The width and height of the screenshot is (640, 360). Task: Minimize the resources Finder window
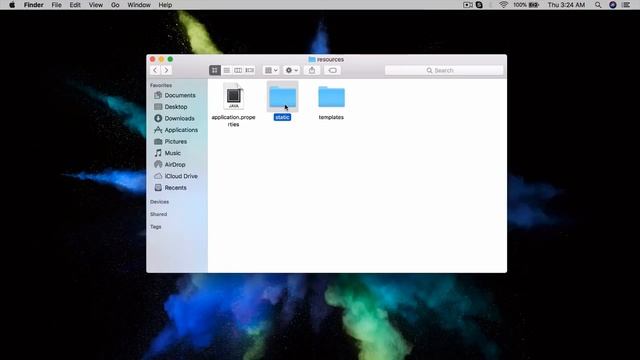pos(162,59)
